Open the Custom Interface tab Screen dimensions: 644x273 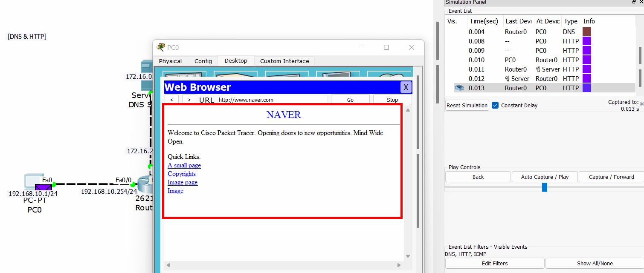click(284, 61)
